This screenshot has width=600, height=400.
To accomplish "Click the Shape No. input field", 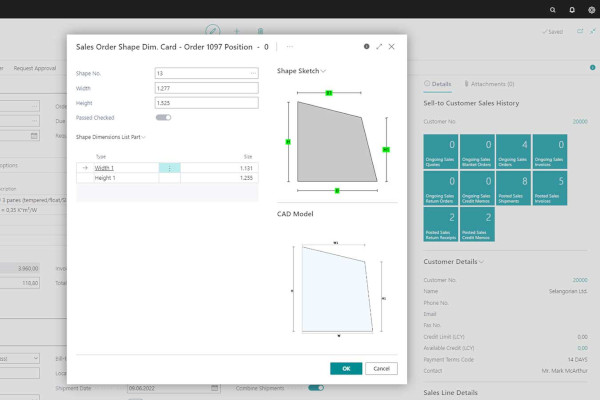I will (207, 73).
